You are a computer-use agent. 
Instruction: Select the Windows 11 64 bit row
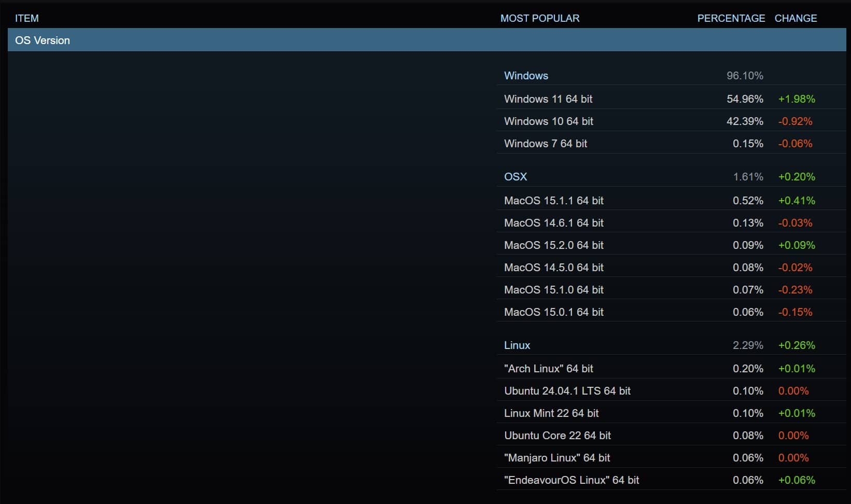672,99
